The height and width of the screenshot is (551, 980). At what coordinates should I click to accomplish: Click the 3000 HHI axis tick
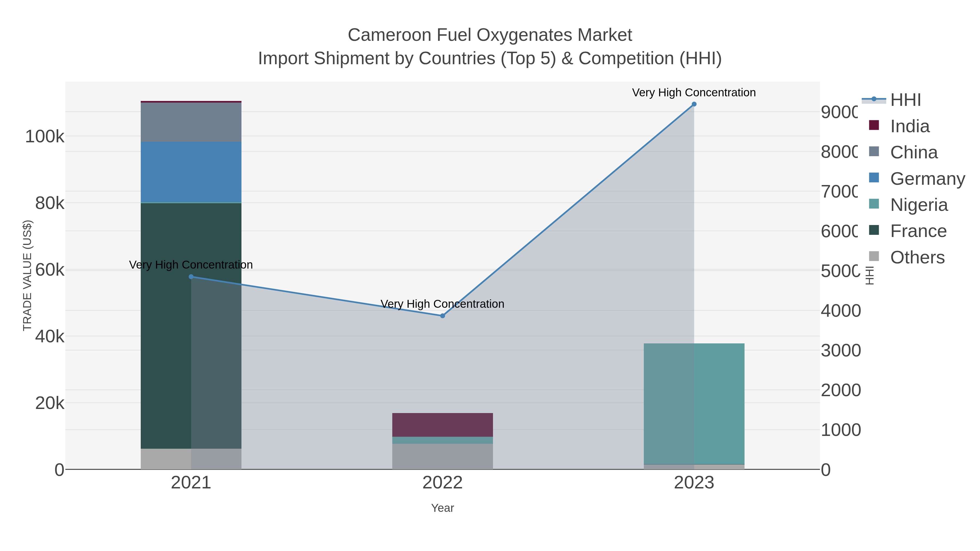(841, 351)
